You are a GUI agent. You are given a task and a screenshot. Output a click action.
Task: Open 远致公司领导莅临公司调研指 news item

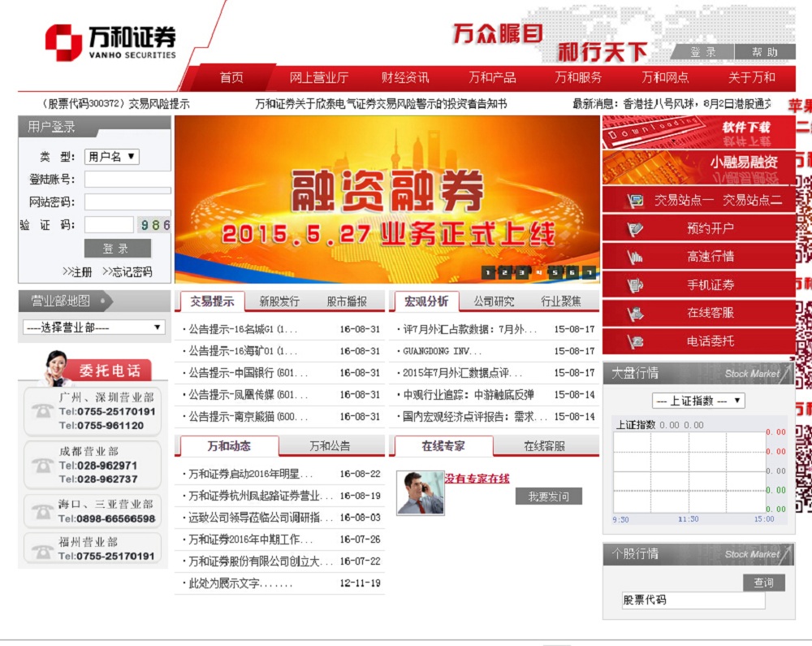[x=260, y=518]
